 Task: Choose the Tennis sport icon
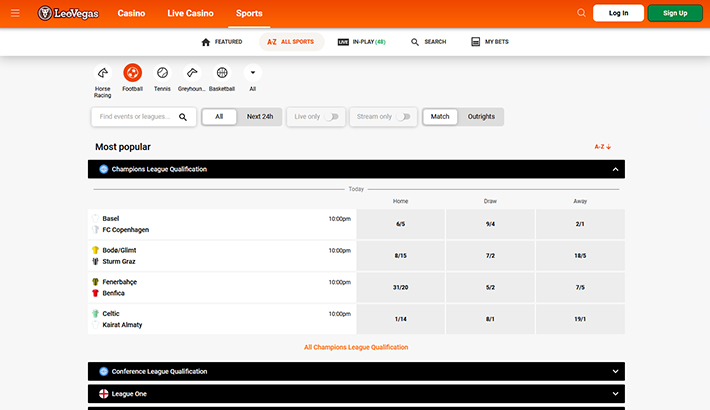pyautogui.click(x=162, y=73)
